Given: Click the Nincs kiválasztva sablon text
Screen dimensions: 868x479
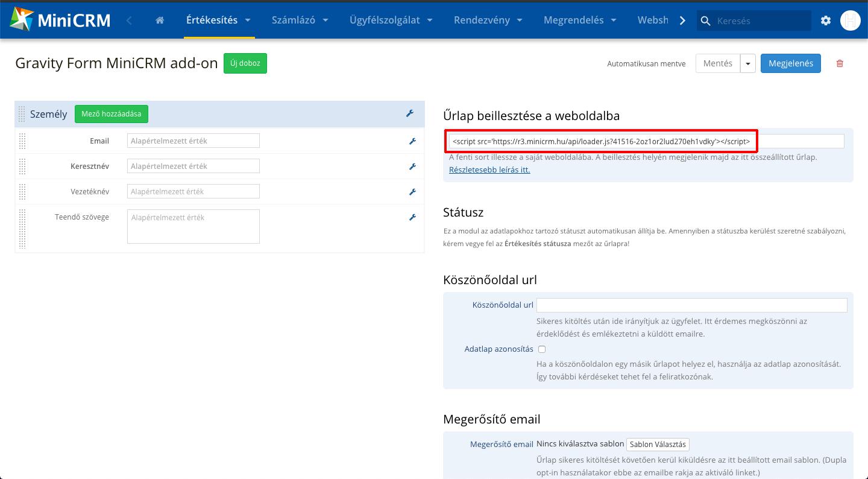Looking at the screenshot, I should [580, 443].
